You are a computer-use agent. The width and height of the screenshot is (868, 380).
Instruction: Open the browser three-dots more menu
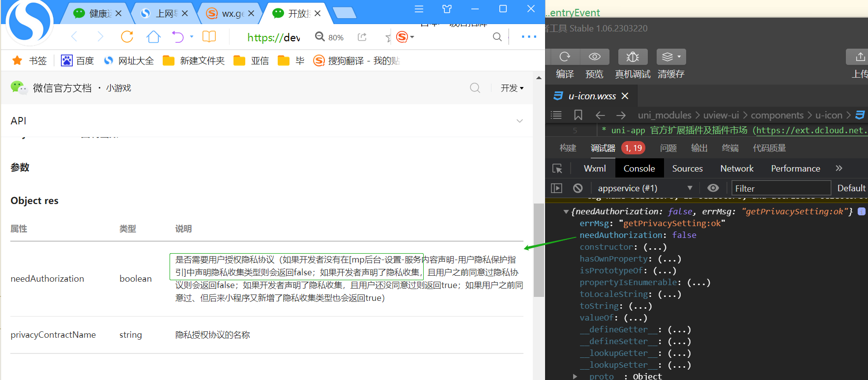(x=529, y=37)
